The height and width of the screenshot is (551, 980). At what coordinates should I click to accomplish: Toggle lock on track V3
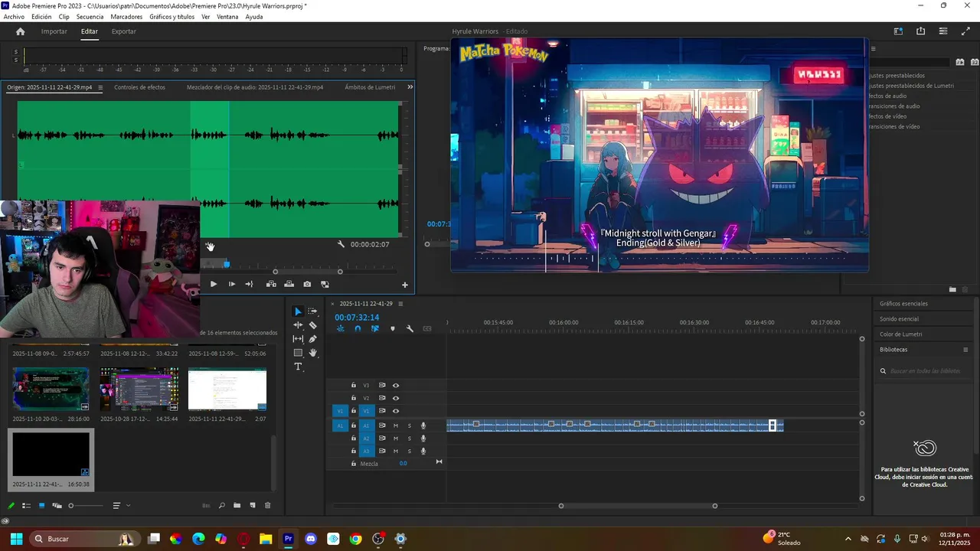pyautogui.click(x=354, y=385)
